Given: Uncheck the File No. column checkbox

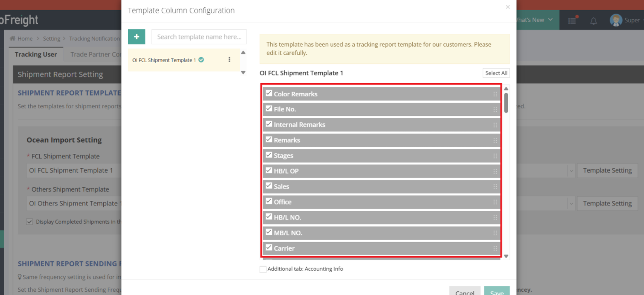Looking at the screenshot, I should point(269,109).
